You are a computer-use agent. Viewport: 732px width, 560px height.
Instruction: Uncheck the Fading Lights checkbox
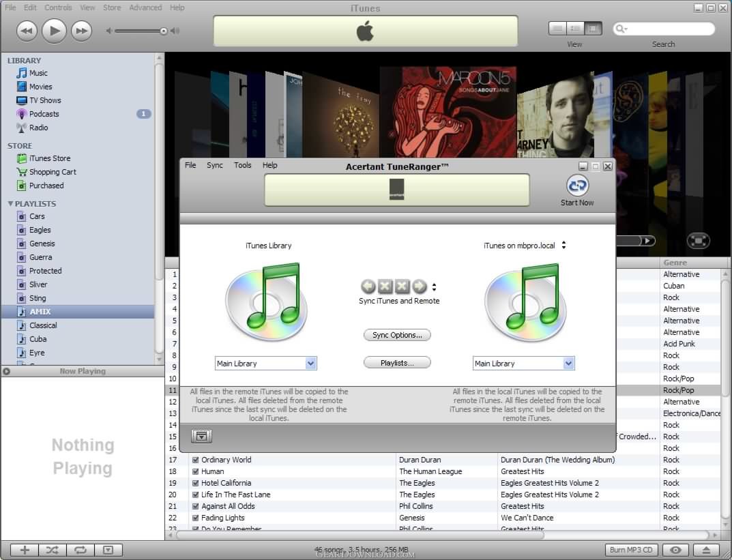(196, 518)
